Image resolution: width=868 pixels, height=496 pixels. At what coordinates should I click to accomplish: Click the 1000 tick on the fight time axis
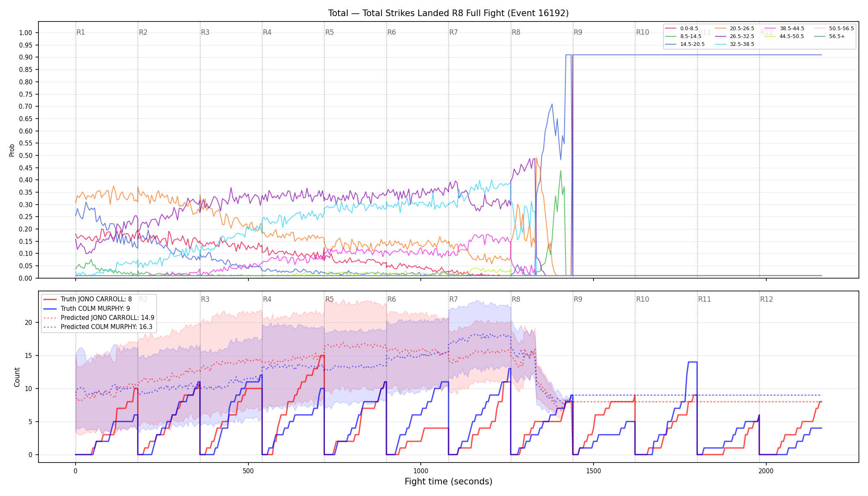[421, 471]
